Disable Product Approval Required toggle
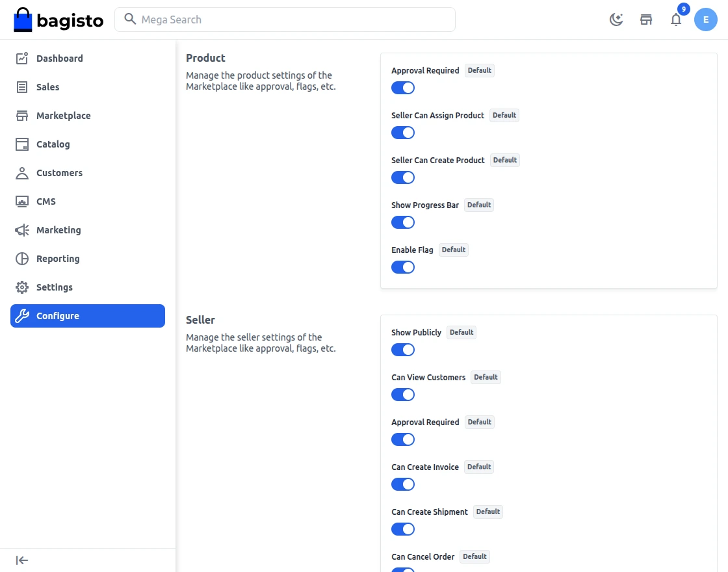728x572 pixels. pyautogui.click(x=403, y=88)
